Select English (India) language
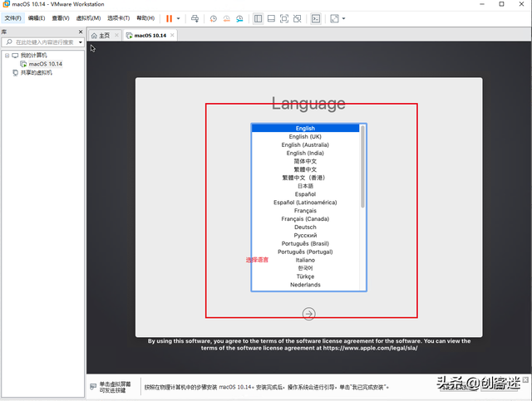Screen dimensions: 532x401 305,153
